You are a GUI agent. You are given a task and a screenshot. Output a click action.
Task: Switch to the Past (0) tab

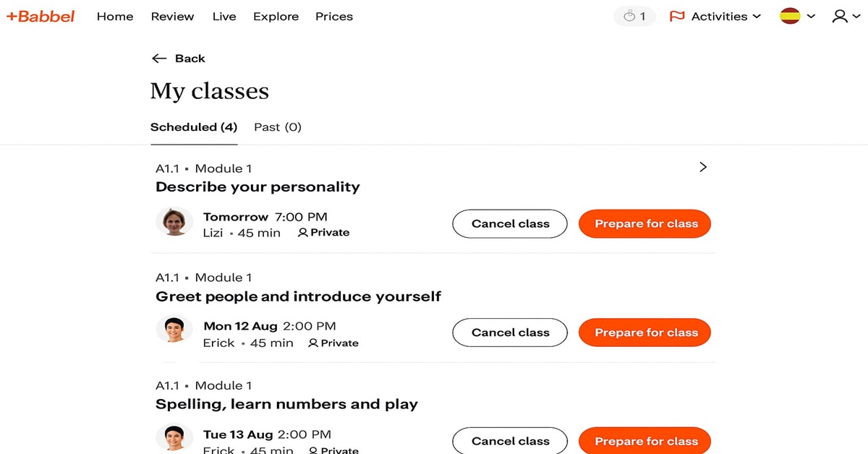click(x=278, y=127)
